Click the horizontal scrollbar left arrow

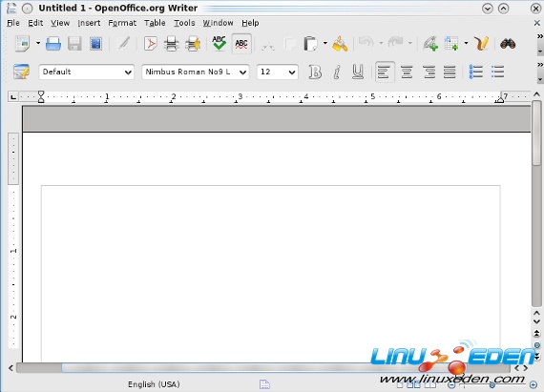pos(10,368)
